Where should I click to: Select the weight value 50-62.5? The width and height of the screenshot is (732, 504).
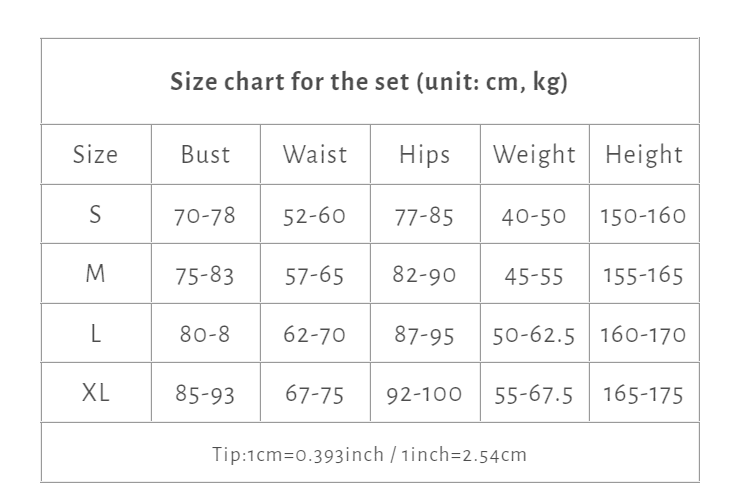tap(534, 334)
